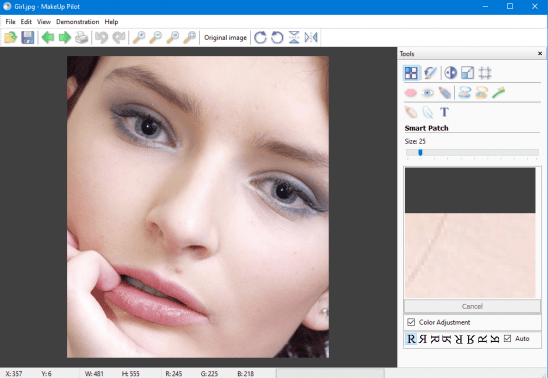Image resolution: width=548 pixels, height=378 pixels.
Task: Toggle the Auto orientation checkbox
Action: coord(507,339)
